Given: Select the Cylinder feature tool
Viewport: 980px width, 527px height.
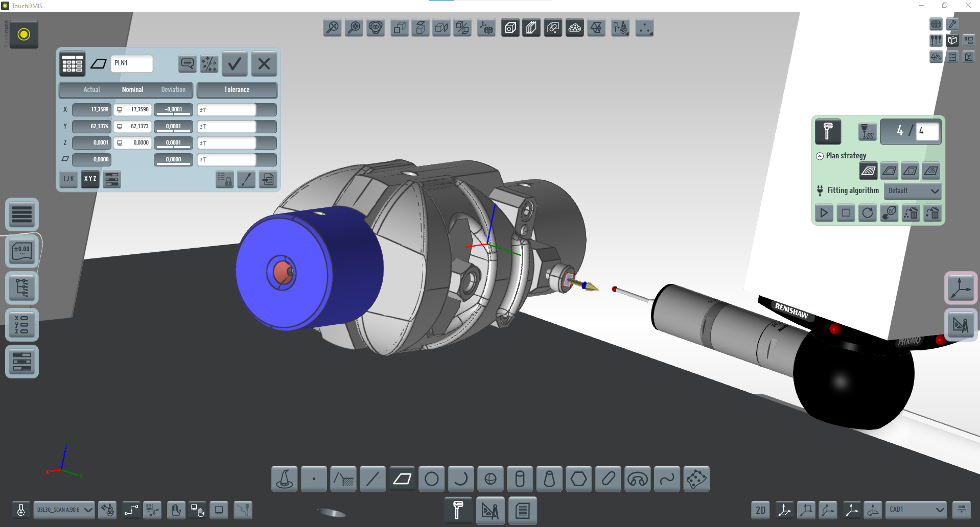Looking at the screenshot, I should 520,479.
